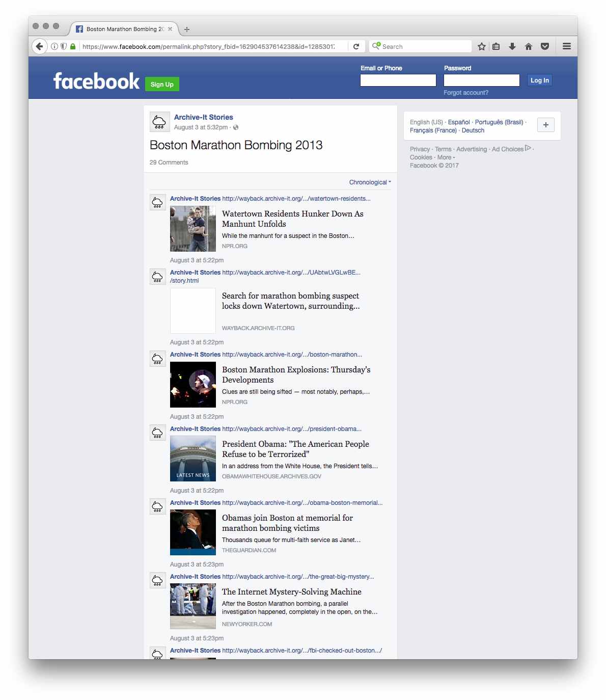Switch language to Português (Brasil)
This screenshot has width=606, height=700.
499,122
